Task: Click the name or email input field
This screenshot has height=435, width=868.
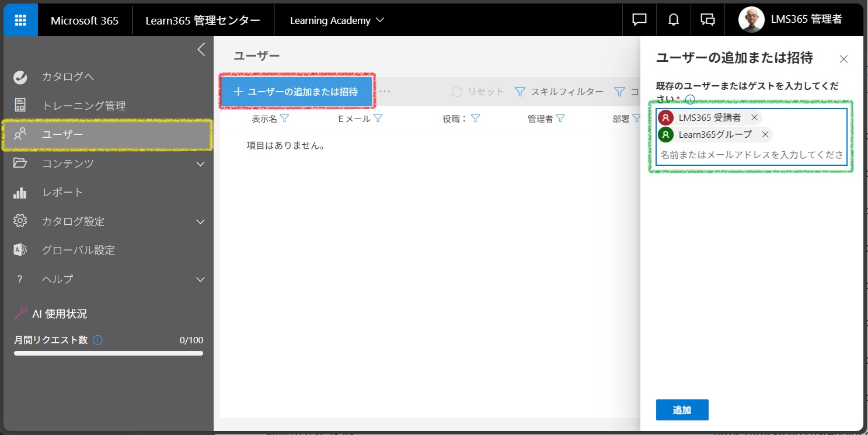Action: click(751, 155)
